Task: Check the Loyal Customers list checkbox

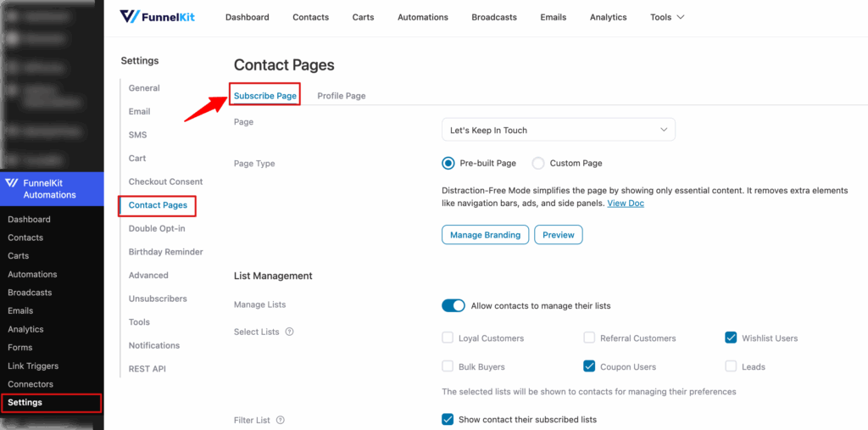Action: [448, 338]
